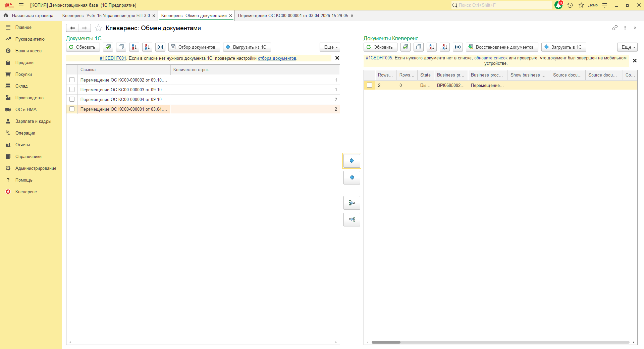The height and width of the screenshot is (349, 644).
Task: Open #1CEDHT005 hint link
Action: tap(379, 58)
